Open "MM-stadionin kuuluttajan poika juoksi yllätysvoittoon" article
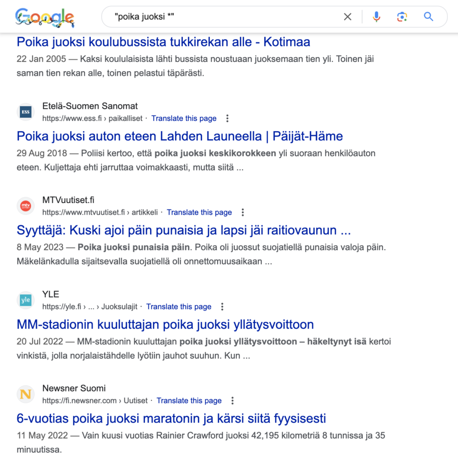This screenshot has width=458, height=476. coord(165,324)
